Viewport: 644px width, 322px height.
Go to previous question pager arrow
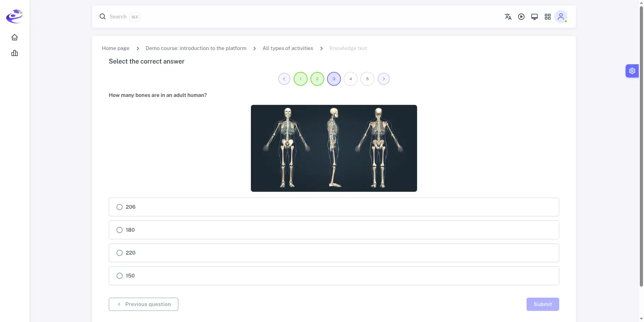click(284, 79)
